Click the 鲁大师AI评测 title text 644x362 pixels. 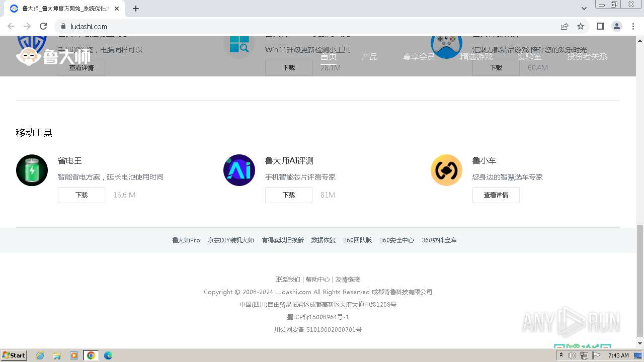point(289,161)
